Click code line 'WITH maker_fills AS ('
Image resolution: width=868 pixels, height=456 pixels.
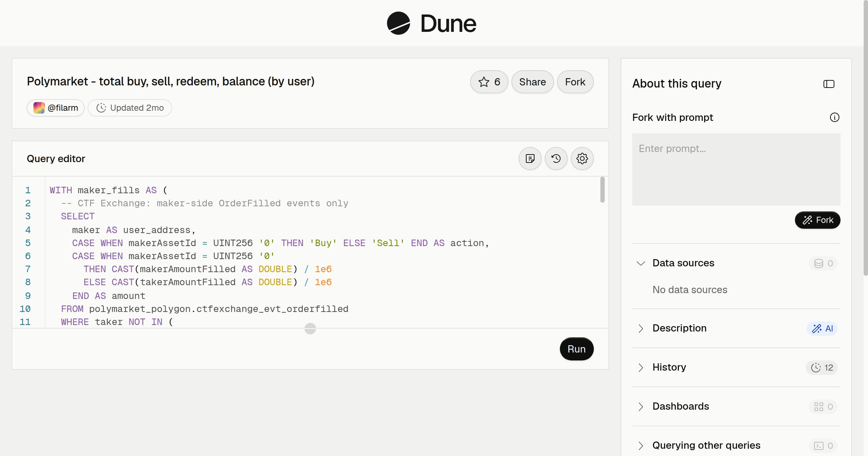[x=109, y=190]
